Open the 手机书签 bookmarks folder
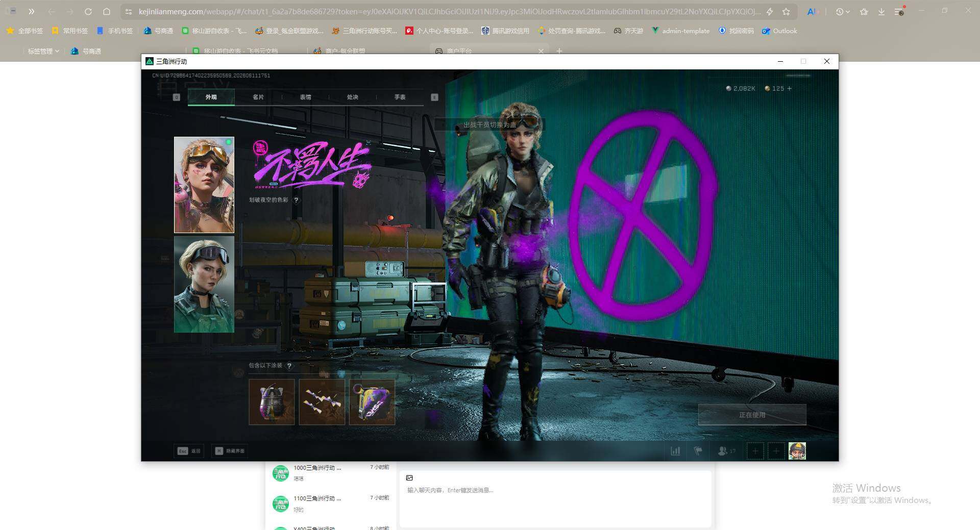Image resolution: width=980 pixels, height=530 pixels. point(115,31)
